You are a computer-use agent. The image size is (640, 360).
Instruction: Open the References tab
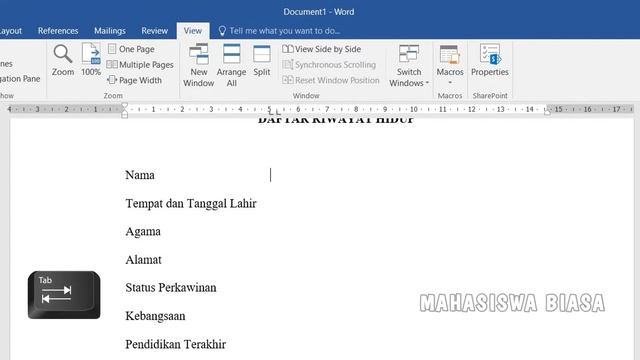(x=58, y=31)
